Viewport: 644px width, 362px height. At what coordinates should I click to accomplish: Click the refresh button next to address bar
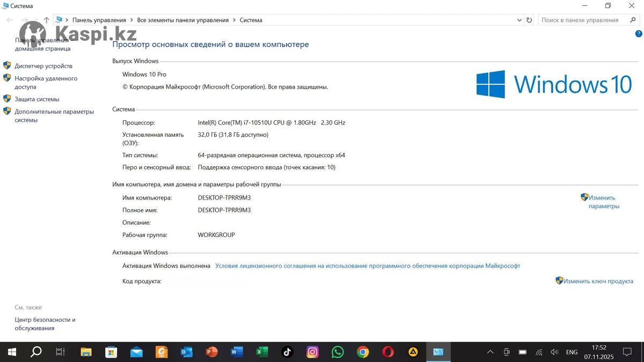(x=529, y=20)
